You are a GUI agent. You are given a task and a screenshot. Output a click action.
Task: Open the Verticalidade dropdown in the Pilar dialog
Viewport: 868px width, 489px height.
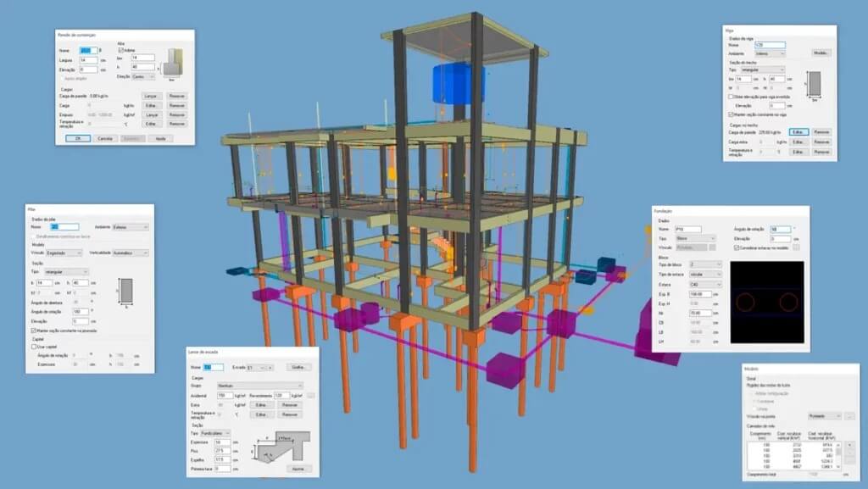point(131,253)
